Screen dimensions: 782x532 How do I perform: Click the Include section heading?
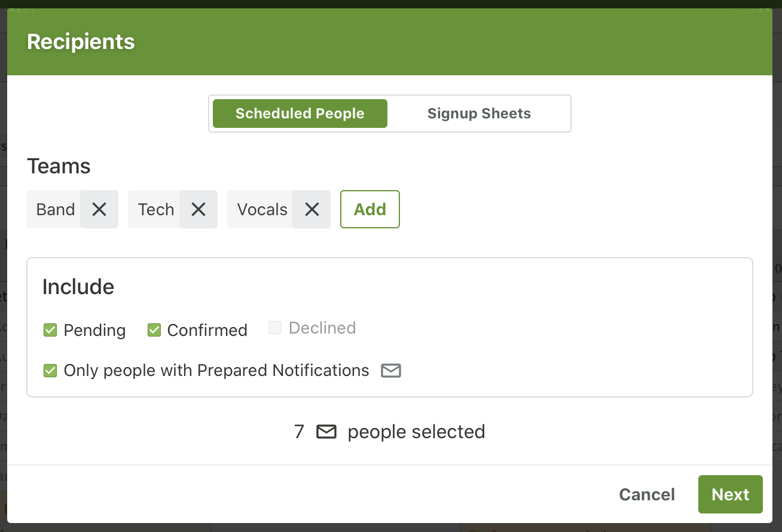coord(78,287)
